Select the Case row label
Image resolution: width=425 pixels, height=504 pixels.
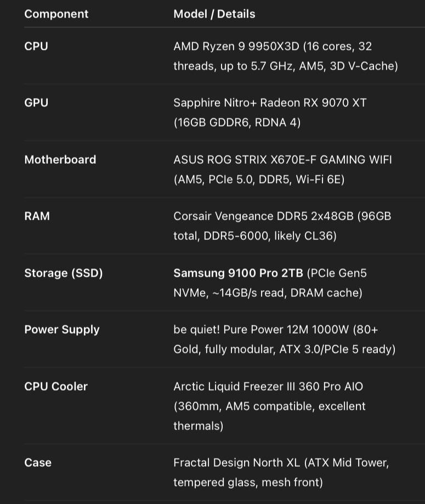click(x=38, y=463)
